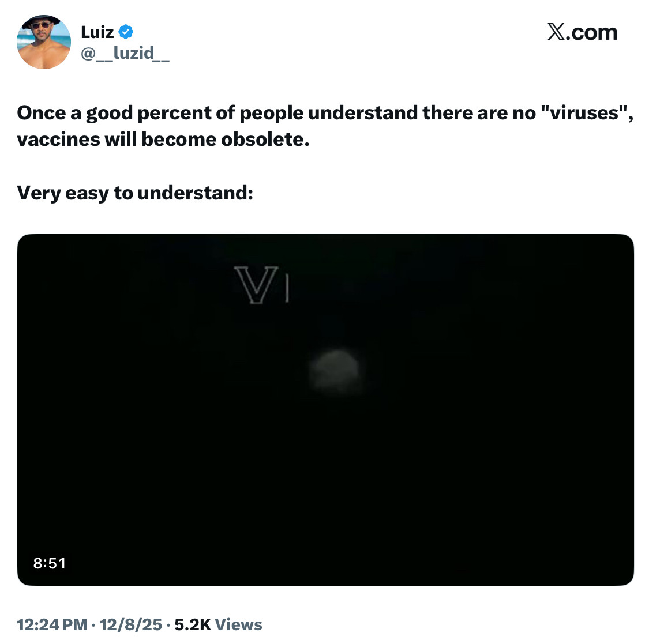Open Luiz's profile avatar photo
Viewport: 649px width, 644px height.
[44, 42]
